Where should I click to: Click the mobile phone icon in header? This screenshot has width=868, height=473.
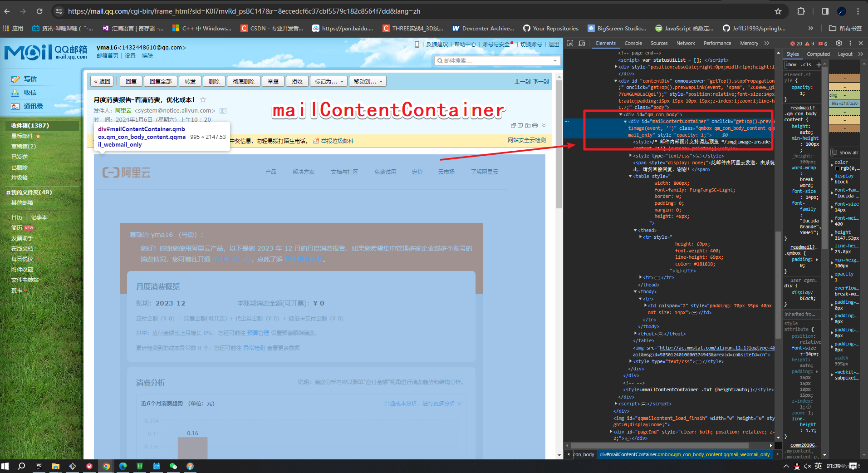click(417, 44)
